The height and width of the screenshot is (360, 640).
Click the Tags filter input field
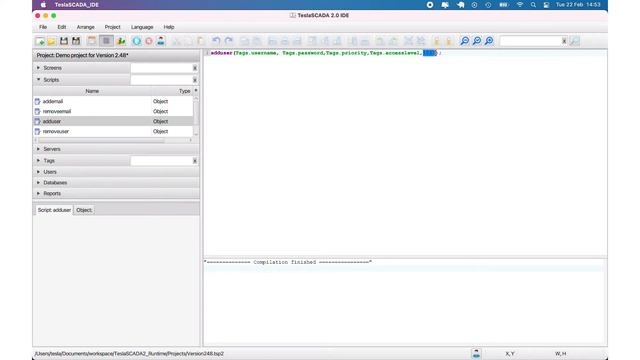[x=161, y=161]
